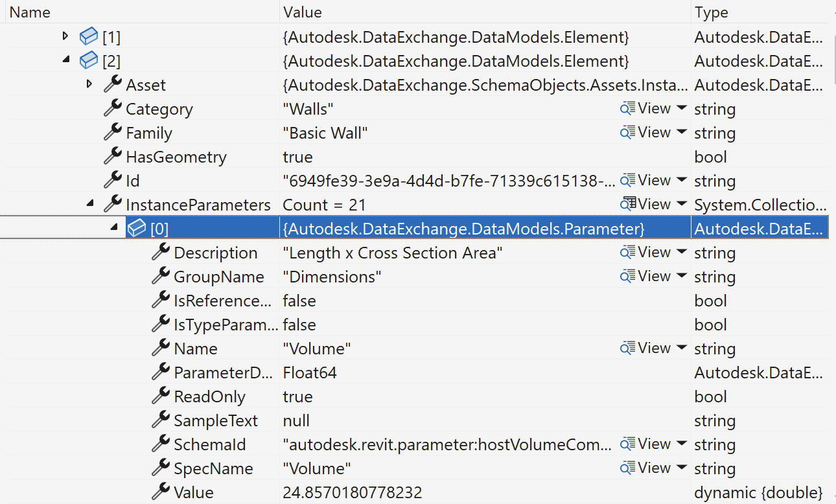
Task: Open the View visualizer for SpecName
Action: coord(645,468)
